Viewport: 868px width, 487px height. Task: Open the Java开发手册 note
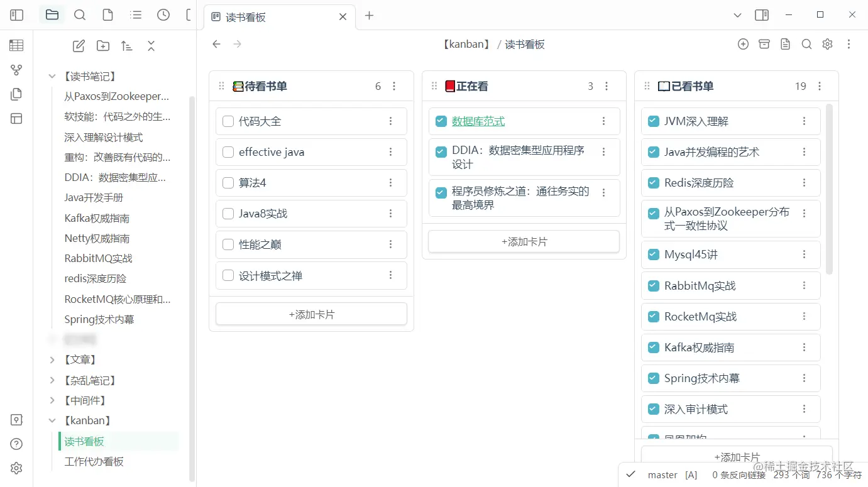pos(94,197)
